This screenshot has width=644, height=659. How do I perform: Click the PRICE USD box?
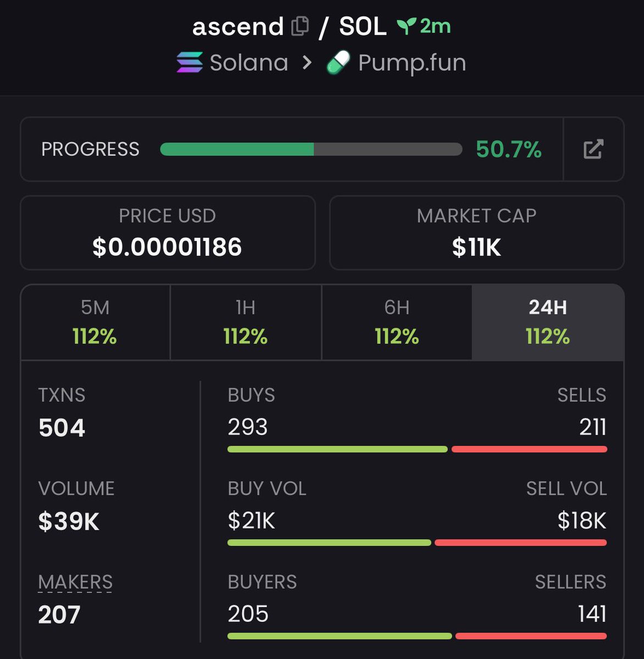[168, 233]
